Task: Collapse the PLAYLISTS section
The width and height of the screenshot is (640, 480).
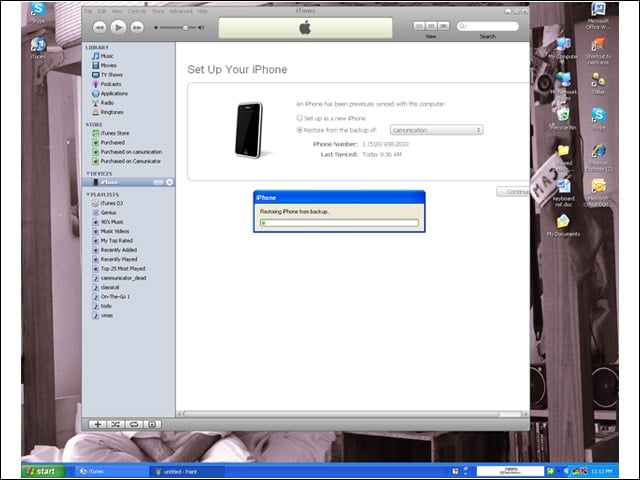Action: click(x=88, y=195)
